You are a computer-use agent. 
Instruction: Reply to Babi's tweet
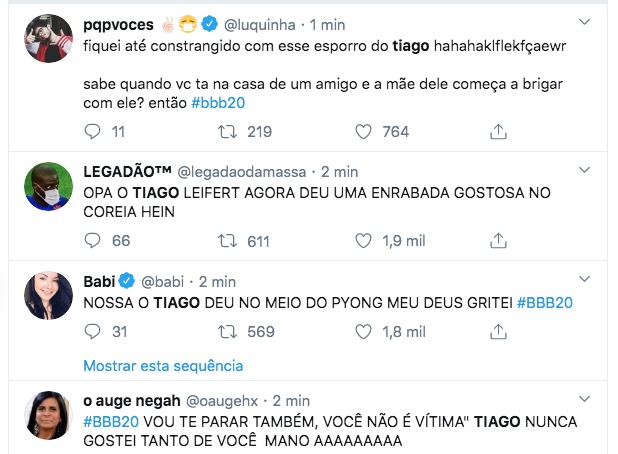(93, 332)
